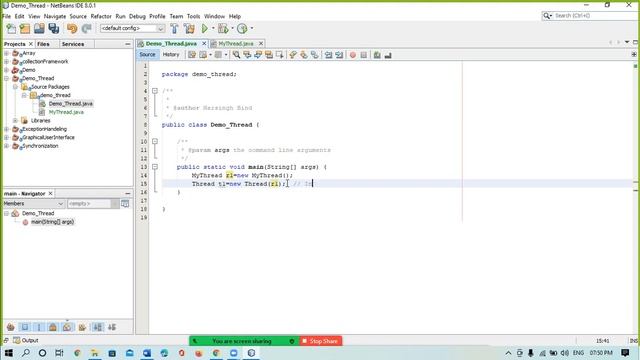Viewport: 640px width, 360px height.
Task: Open the Debug Project dropdown arrow
Action: pos(232,28)
